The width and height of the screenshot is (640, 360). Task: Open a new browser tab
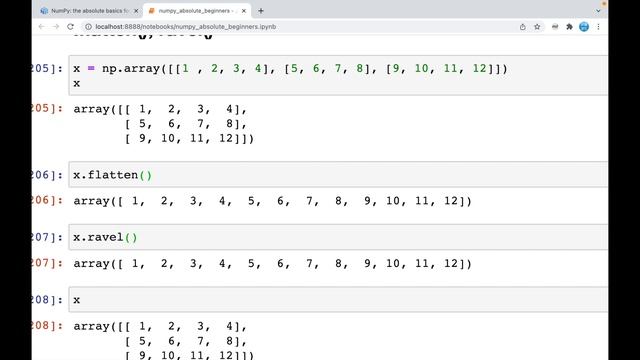(x=261, y=11)
